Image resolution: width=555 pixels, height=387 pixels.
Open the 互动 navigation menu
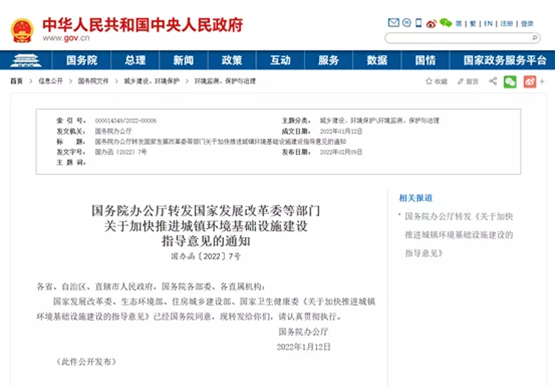pyautogui.click(x=280, y=60)
